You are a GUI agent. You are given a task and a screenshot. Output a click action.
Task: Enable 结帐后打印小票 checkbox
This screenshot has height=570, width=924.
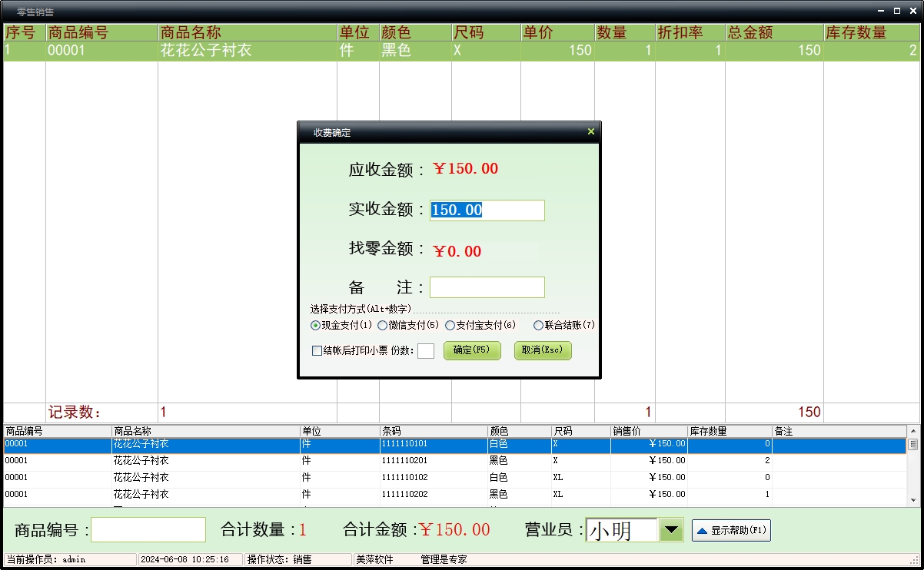point(317,351)
